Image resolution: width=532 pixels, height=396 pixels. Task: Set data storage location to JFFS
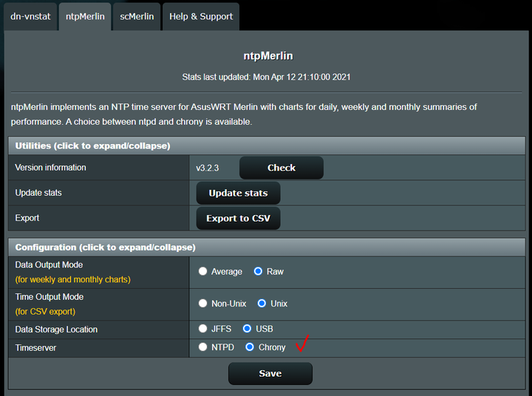[203, 329]
